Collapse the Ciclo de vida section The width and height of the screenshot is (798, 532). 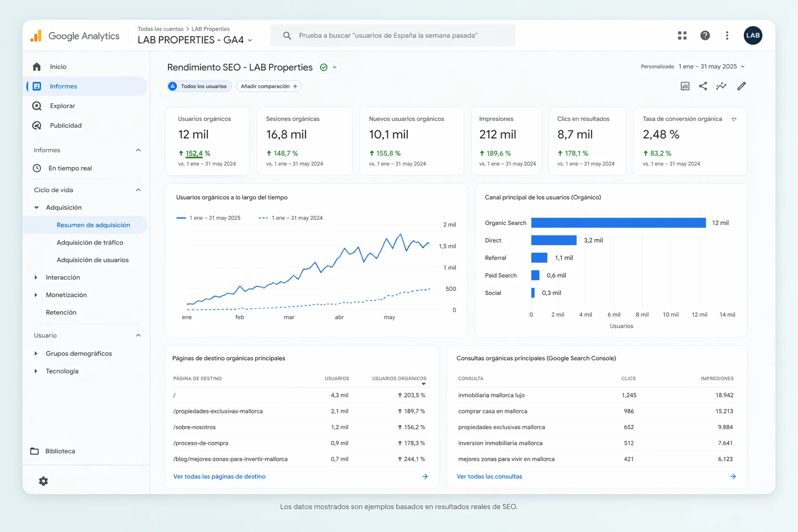[138, 190]
